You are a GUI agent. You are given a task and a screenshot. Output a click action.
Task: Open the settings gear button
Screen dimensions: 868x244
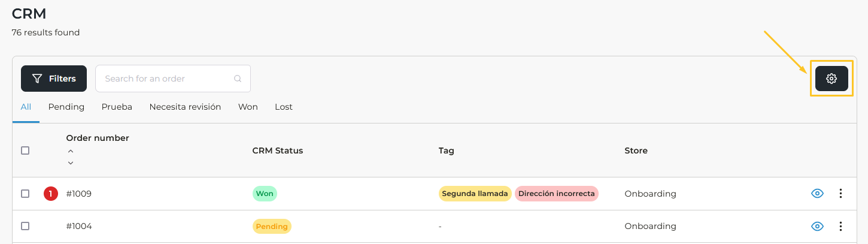[831, 79]
